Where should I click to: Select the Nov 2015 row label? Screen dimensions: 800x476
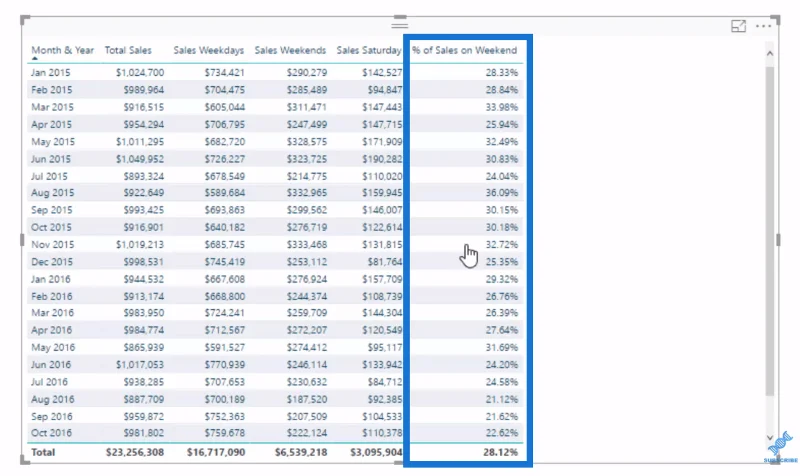tap(53, 245)
